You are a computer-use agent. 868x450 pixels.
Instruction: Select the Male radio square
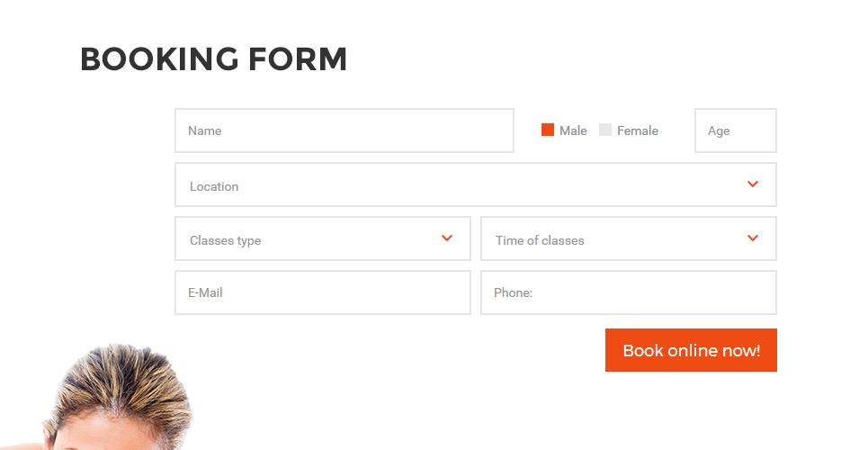point(548,130)
